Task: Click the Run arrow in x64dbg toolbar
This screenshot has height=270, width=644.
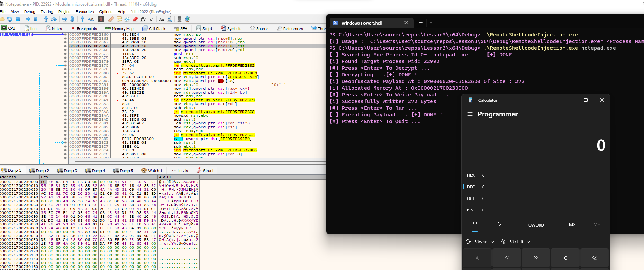Action: [28, 19]
